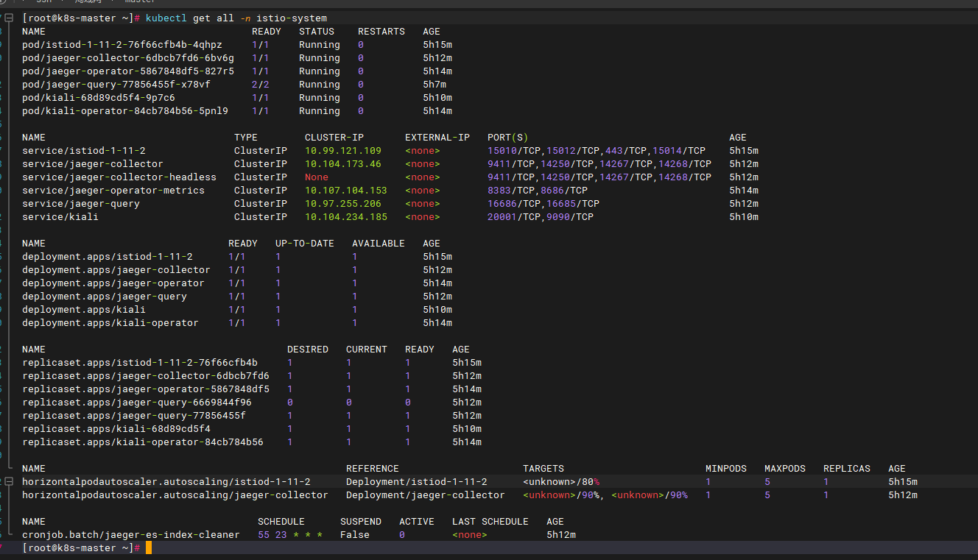978x560 pixels.
Task: Select replicaset.apps/jaeger-query-6669844f96
Action: click(x=137, y=402)
